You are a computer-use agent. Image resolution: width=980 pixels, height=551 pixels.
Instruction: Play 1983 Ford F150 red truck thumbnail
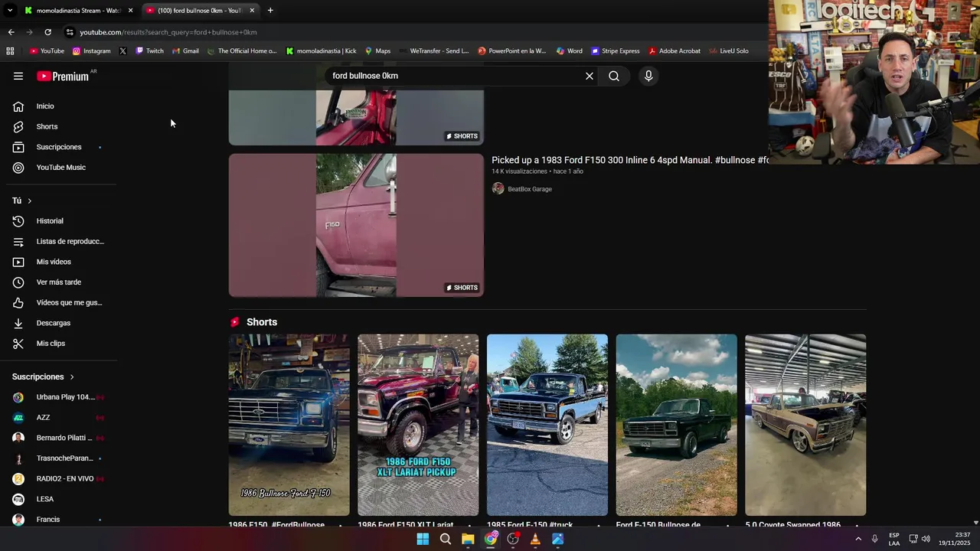pos(356,225)
